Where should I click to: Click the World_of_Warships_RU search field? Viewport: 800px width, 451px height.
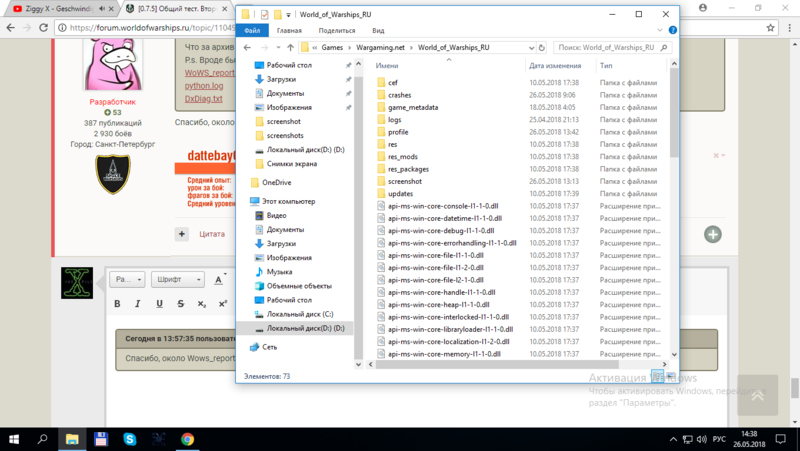(x=612, y=47)
